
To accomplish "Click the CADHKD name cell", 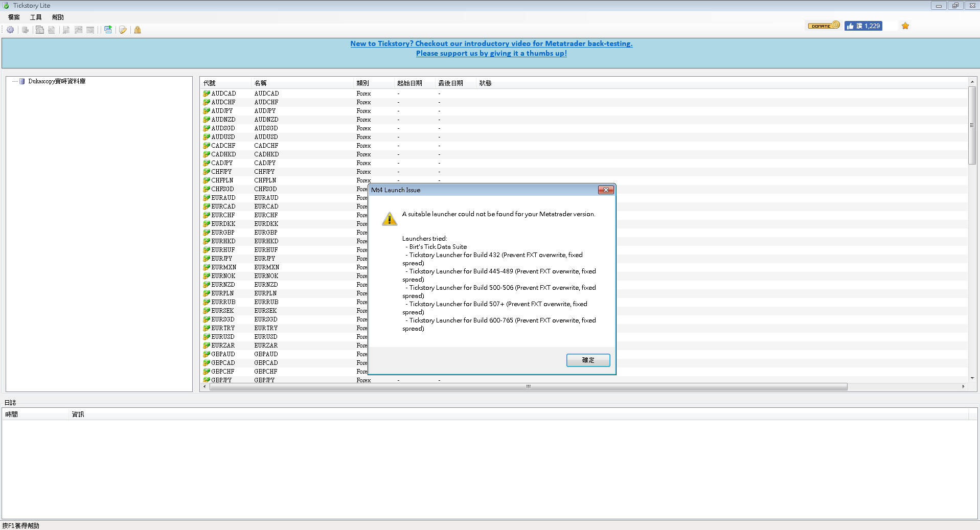I will coord(266,154).
